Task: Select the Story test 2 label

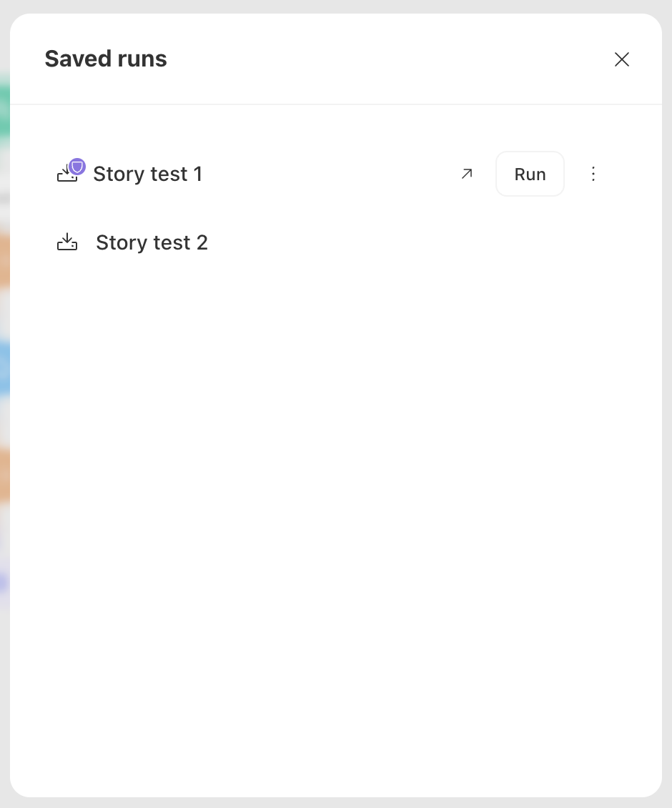Action: tap(152, 242)
